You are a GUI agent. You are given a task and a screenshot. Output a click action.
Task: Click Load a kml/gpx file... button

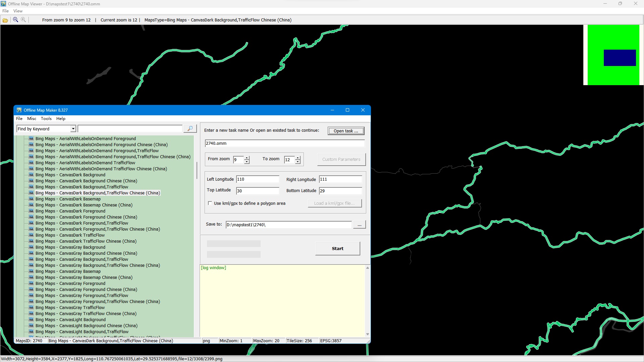335,203
